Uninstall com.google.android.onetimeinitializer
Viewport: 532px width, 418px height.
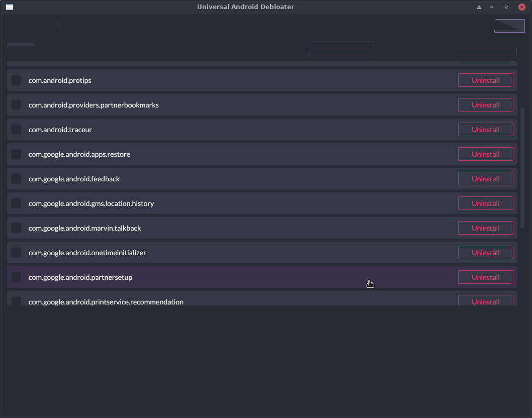coord(485,252)
